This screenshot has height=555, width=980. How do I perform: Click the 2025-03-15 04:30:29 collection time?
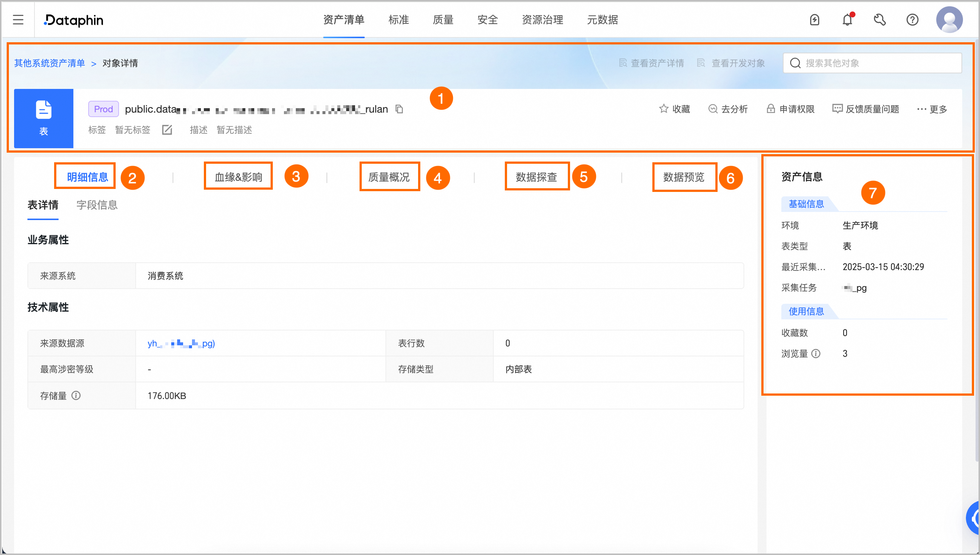pyautogui.click(x=883, y=267)
